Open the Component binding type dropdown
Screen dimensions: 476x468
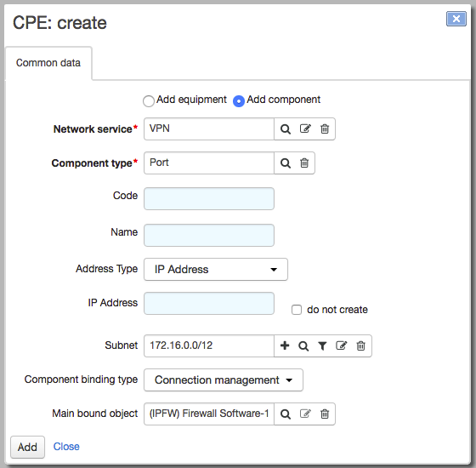(x=223, y=380)
